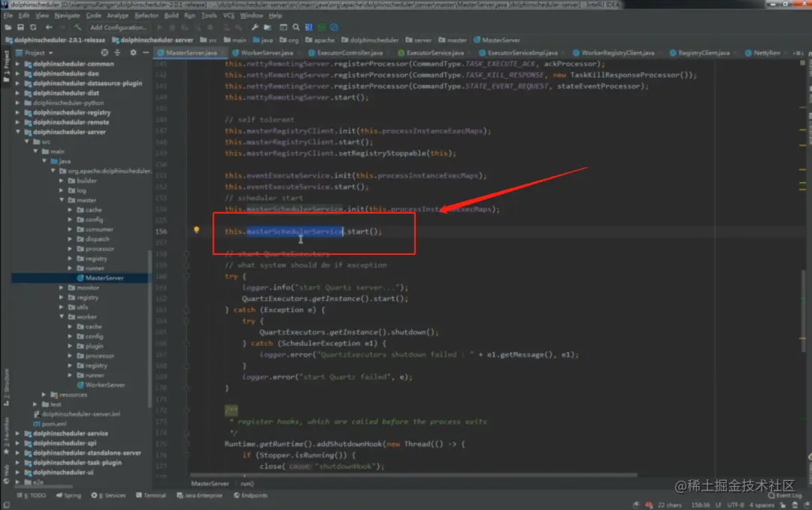Collapse the master package folder

pyautogui.click(x=62, y=200)
